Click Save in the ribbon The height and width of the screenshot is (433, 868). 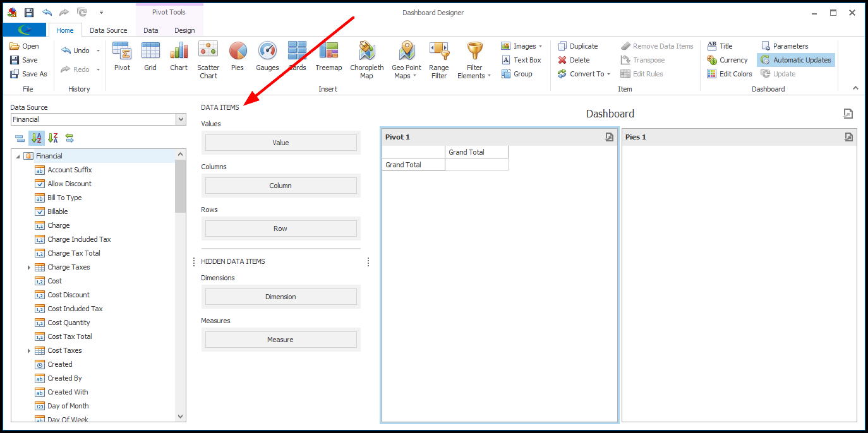pyautogui.click(x=23, y=60)
